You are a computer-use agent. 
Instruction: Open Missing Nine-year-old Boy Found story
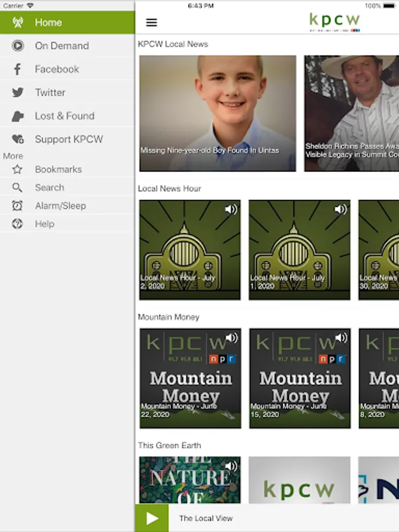pos(218,113)
